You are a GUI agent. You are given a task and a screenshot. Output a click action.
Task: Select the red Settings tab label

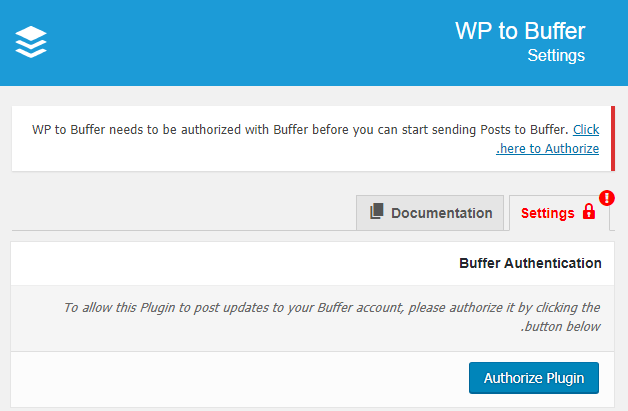click(x=547, y=213)
